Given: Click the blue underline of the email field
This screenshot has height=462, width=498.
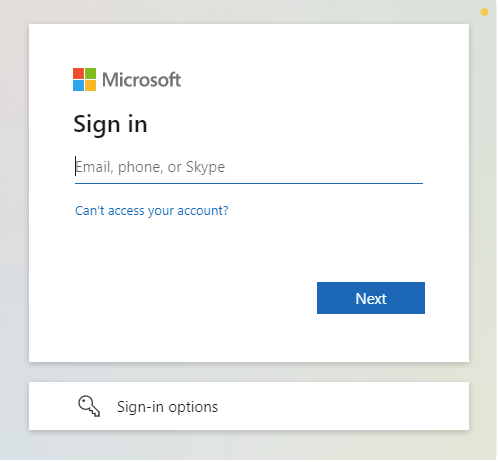Looking at the screenshot, I should [x=249, y=183].
